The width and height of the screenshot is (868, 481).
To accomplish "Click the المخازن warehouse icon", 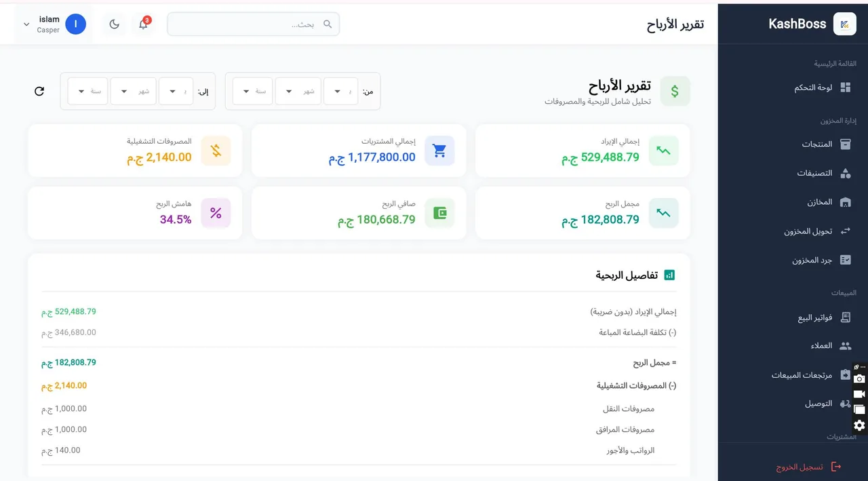I will pos(845,202).
